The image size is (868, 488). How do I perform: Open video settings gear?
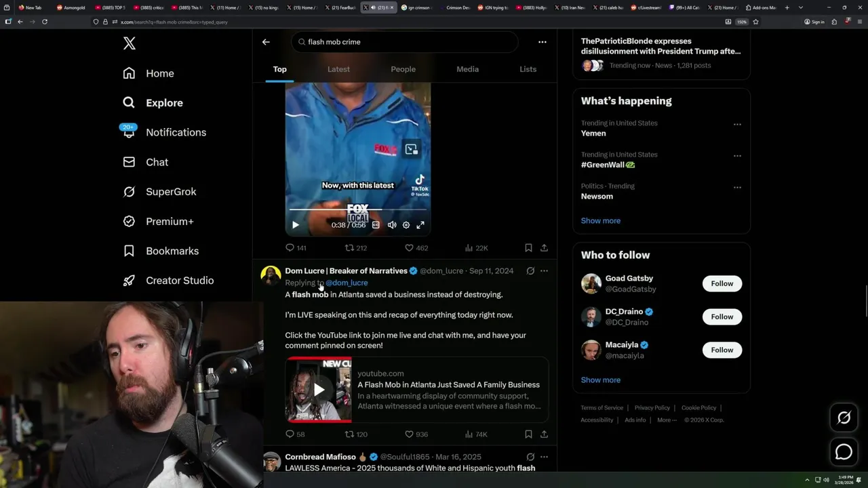pyautogui.click(x=406, y=225)
